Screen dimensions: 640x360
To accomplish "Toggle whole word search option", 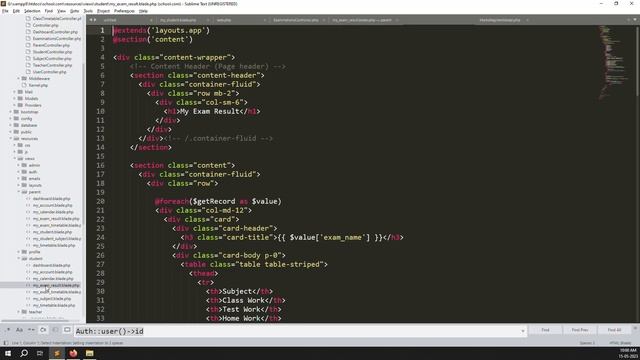I will click(31, 330).
